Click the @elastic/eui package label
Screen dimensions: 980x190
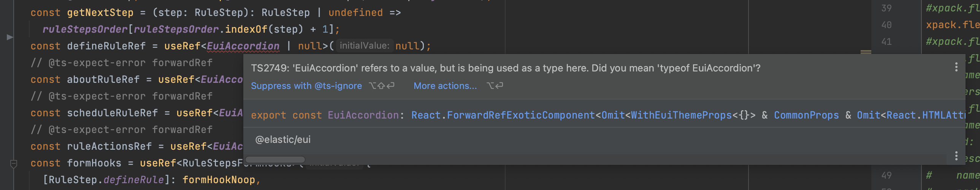283,140
